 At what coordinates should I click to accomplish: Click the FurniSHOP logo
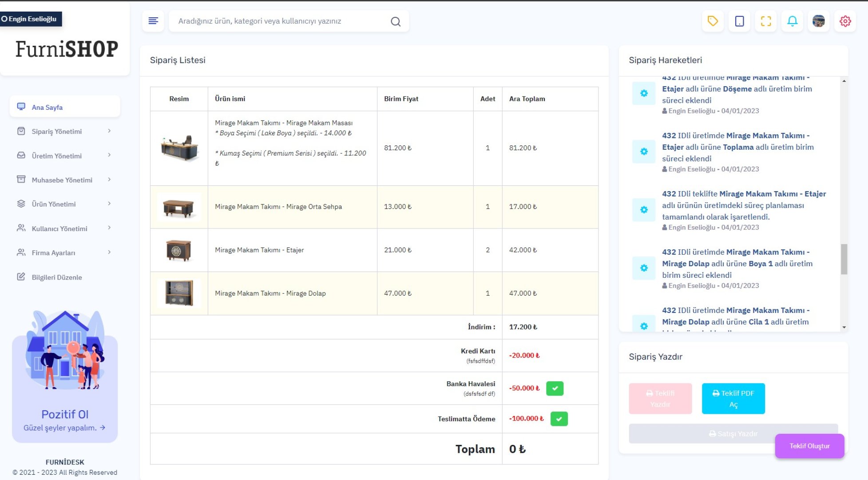tap(67, 49)
